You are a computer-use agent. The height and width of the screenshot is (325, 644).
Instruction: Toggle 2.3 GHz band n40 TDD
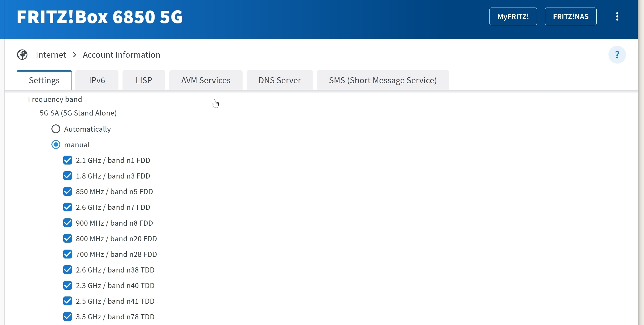point(68,285)
